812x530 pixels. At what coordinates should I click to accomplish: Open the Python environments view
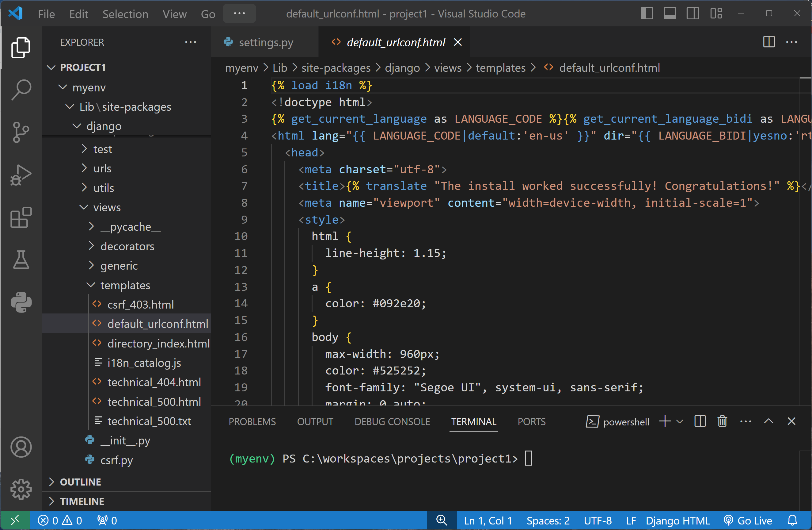(x=21, y=302)
